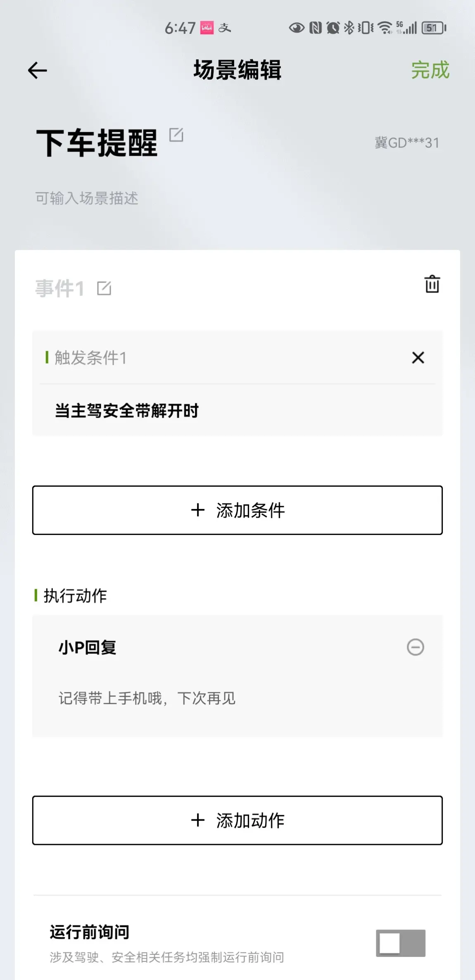Open the 添加条件 button
The image size is (475, 980).
point(237,510)
